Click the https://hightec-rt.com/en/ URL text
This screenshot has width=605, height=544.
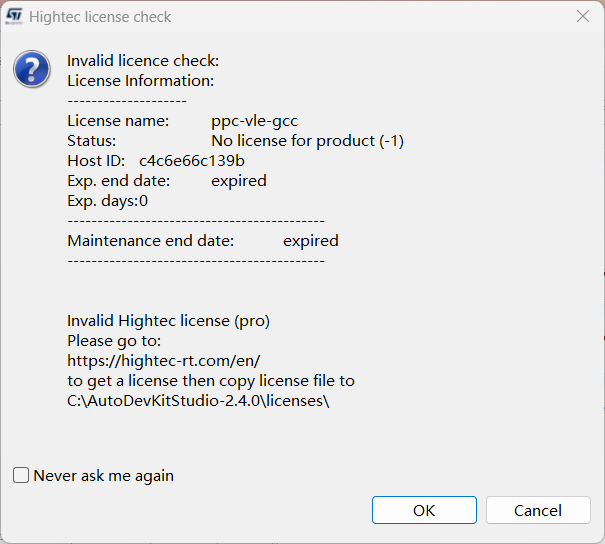coord(164,361)
